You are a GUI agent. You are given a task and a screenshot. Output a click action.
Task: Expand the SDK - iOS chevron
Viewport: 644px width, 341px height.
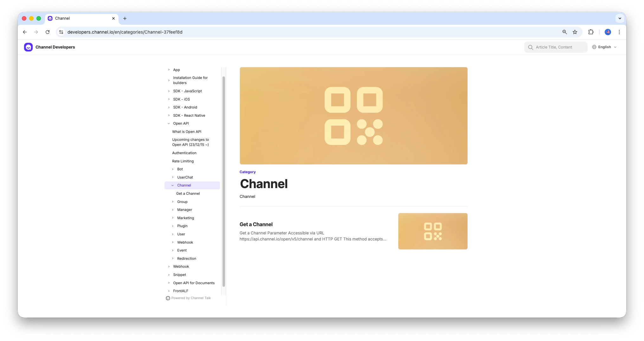click(169, 99)
